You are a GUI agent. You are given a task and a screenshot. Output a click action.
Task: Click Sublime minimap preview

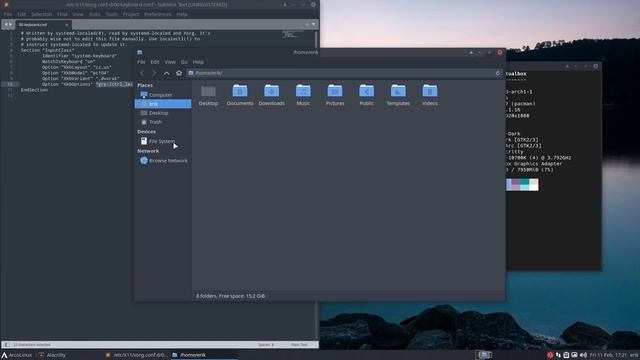[292, 34]
